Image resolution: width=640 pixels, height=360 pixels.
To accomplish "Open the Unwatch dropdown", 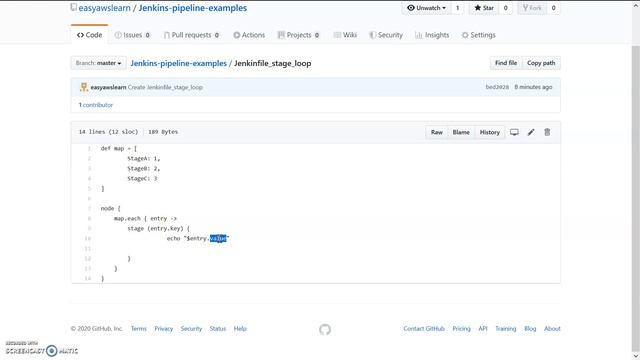I will coord(427,8).
